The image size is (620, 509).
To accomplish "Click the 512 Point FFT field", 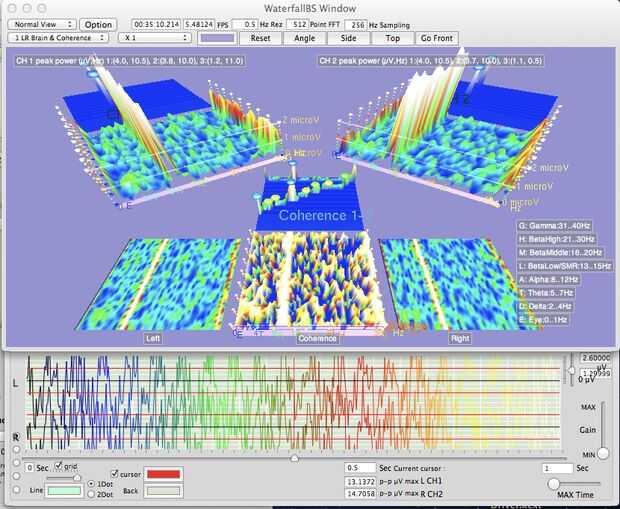I will tap(297, 24).
